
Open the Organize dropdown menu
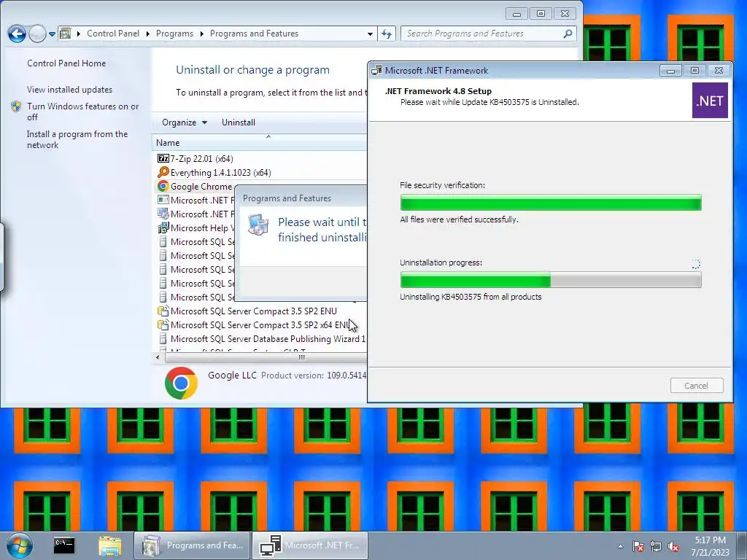[x=185, y=122]
